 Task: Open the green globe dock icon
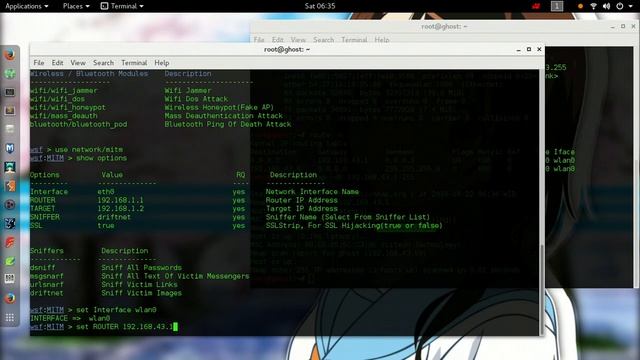pyautogui.click(x=10, y=73)
